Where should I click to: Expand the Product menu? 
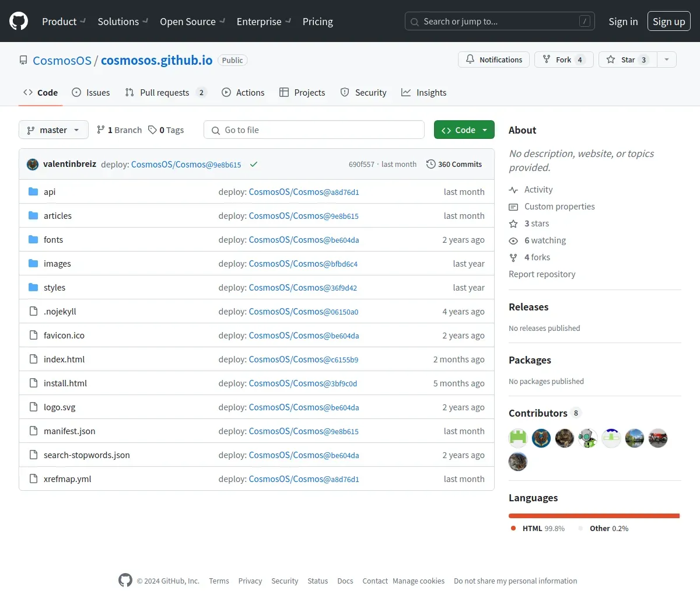pyautogui.click(x=64, y=22)
